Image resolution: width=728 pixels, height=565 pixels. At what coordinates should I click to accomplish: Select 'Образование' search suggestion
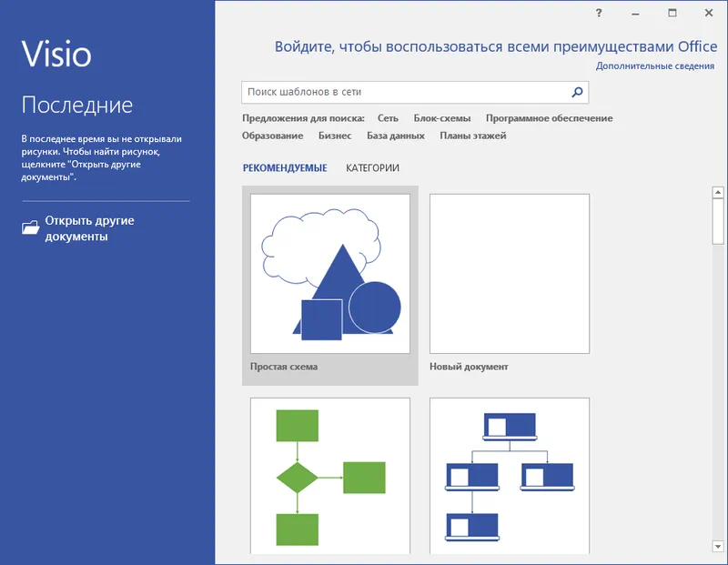pyautogui.click(x=272, y=136)
